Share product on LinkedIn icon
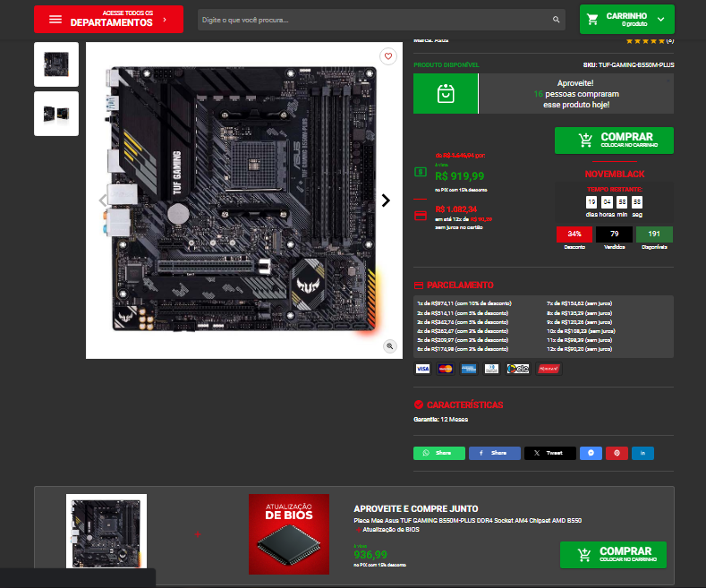Viewport: 706px width, 588px height. pos(642,453)
